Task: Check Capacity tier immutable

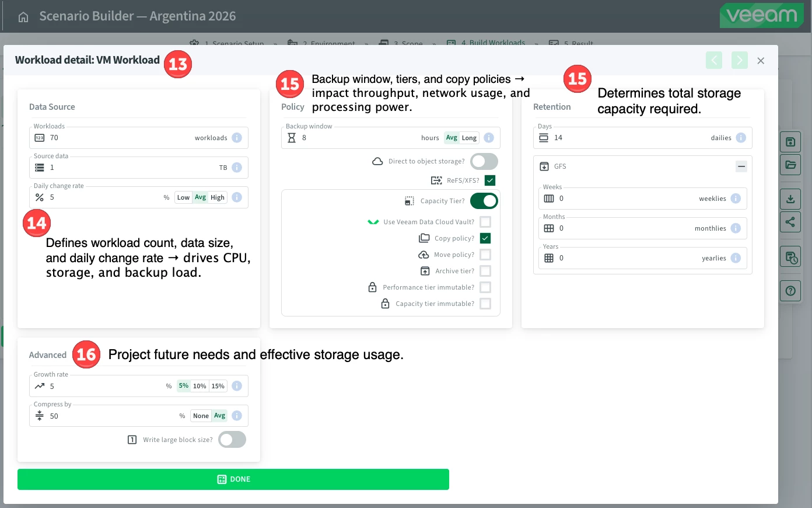Action: [485, 304]
